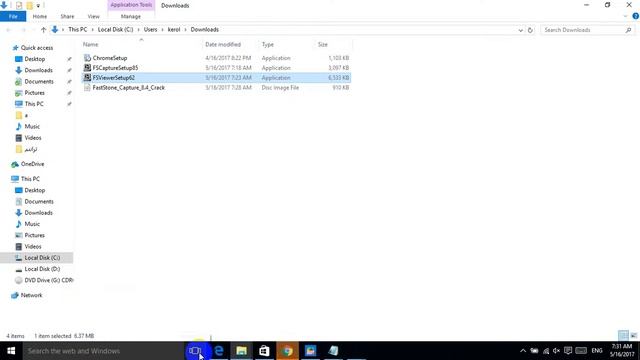Screen dimensions: 640x360
Task: Click Local Disk (C:) in address path
Action: (x=116, y=29)
